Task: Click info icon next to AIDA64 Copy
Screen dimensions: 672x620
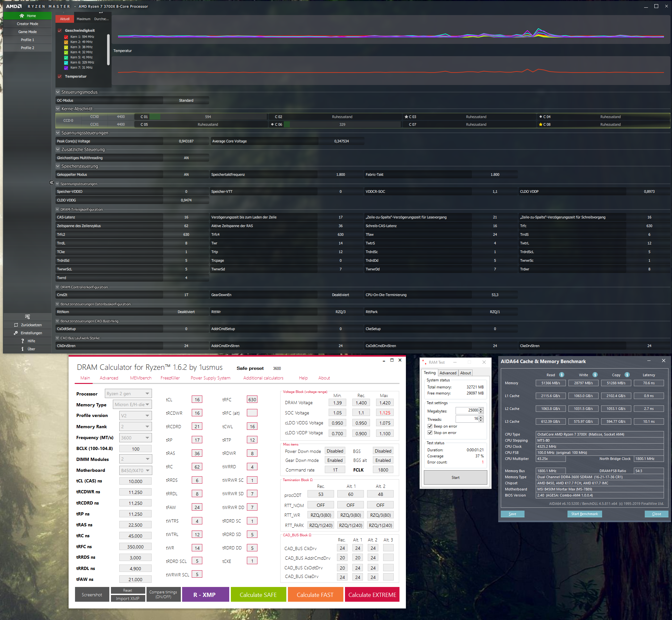Action: pos(627,375)
